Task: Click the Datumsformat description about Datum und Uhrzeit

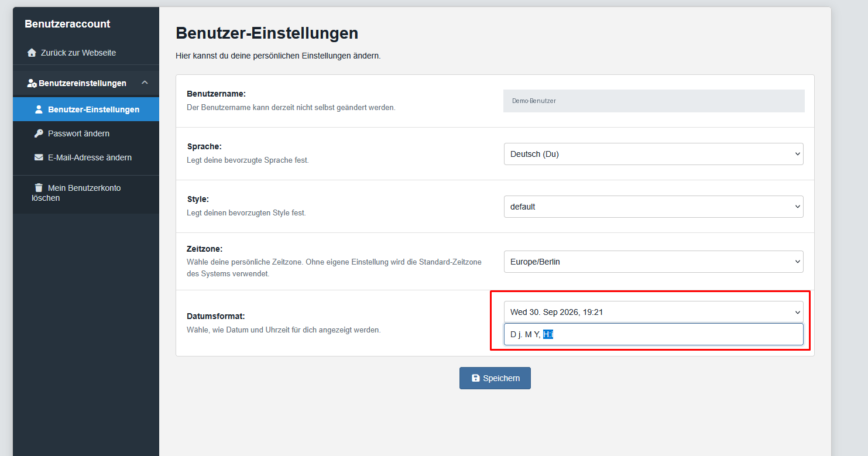Action: (284, 330)
